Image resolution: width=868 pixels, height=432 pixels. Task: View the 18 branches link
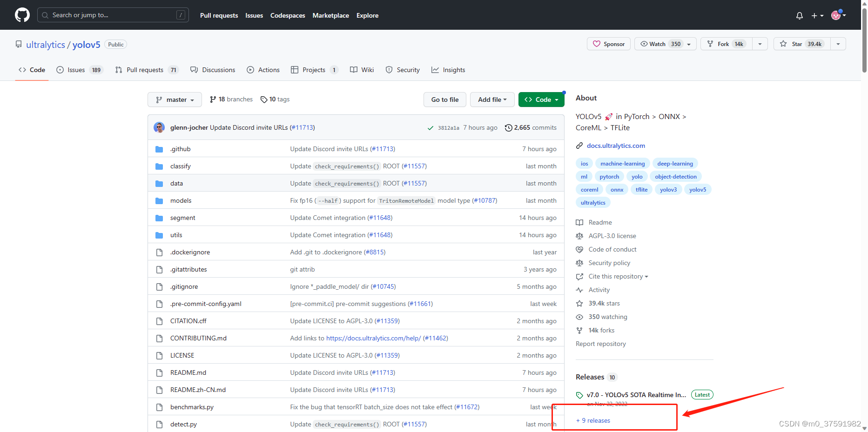231,99
